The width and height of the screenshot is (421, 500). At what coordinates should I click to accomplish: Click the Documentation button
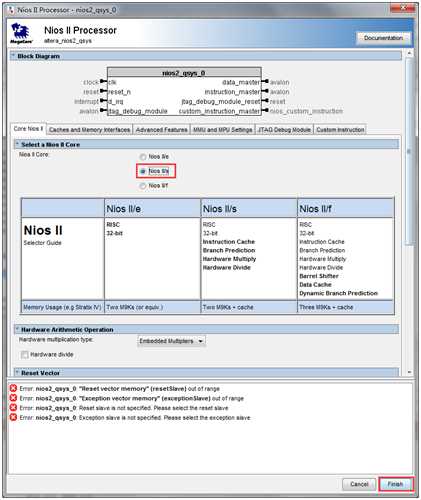[x=383, y=38]
